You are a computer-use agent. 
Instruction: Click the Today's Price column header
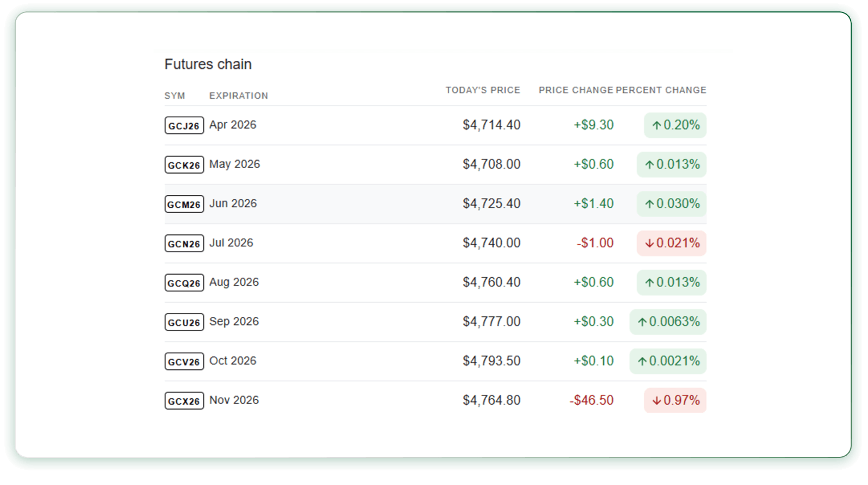[482, 90]
